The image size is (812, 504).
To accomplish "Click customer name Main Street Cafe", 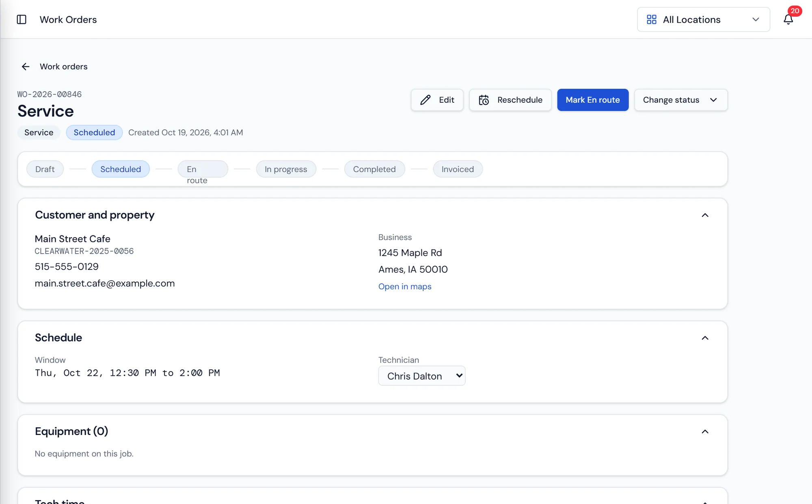I will pyautogui.click(x=73, y=239).
